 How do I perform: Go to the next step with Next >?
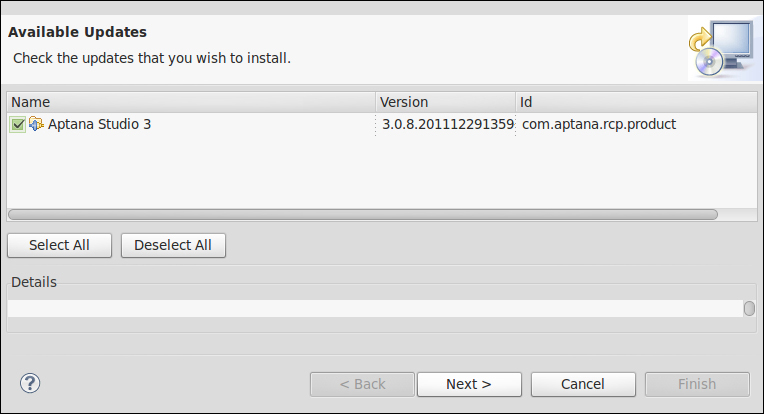pyautogui.click(x=469, y=384)
